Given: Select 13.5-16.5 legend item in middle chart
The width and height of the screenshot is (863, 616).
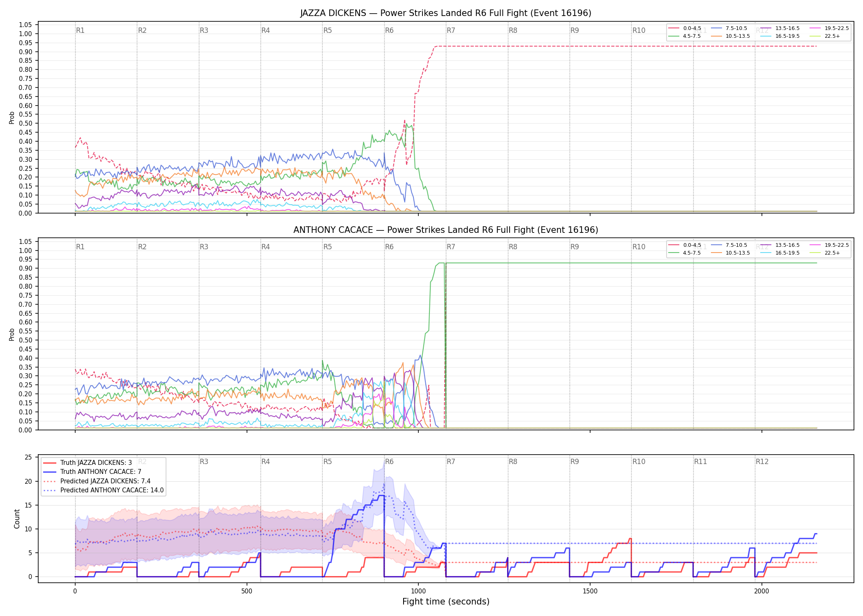Looking at the screenshot, I should tap(780, 245).
